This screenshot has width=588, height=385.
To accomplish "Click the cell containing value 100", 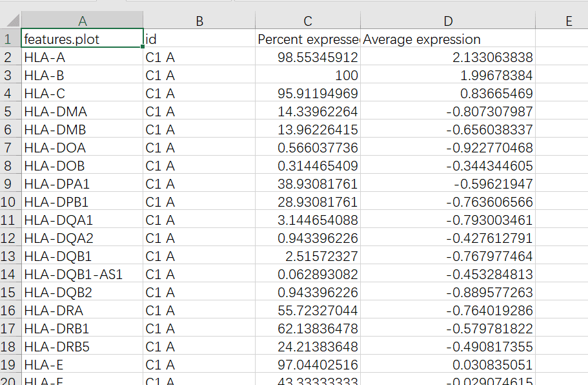I will coord(308,75).
